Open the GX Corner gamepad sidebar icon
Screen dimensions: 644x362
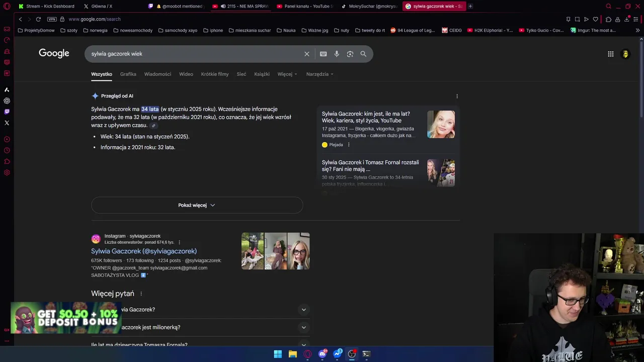click(x=7, y=29)
